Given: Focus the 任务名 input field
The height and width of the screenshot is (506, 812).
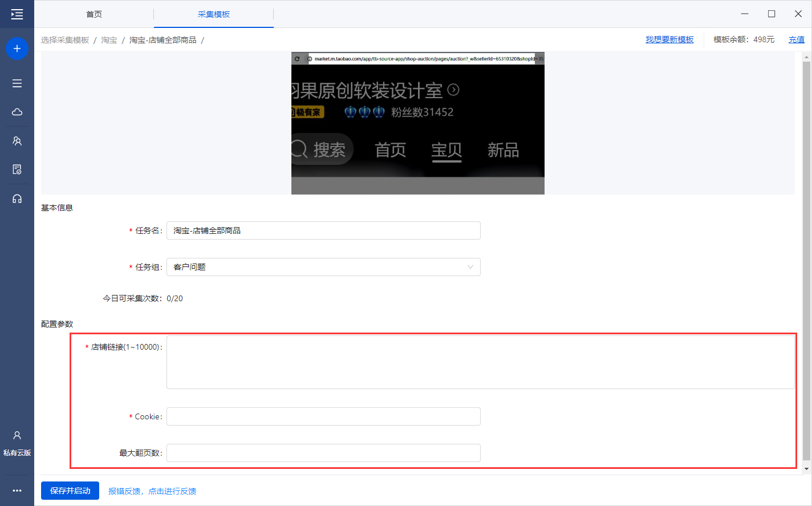Looking at the screenshot, I should (323, 230).
